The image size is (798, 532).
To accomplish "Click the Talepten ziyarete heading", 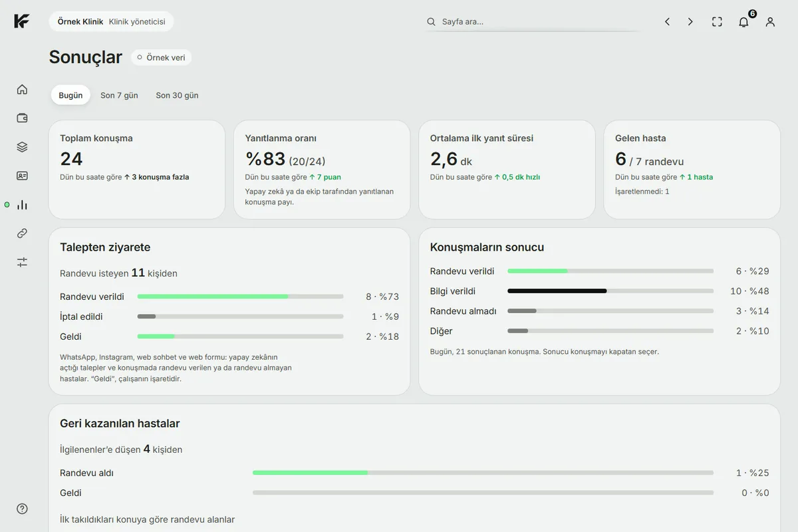I will [x=105, y=247].
